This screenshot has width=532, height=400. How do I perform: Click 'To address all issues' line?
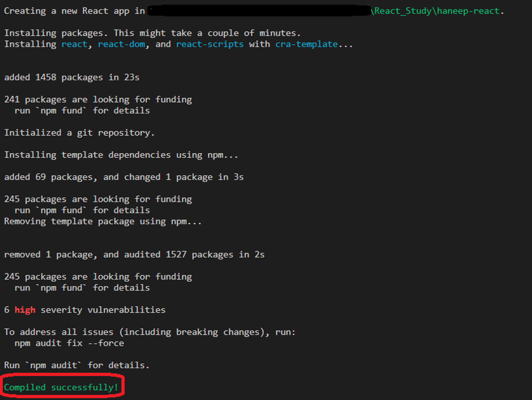point(150,332)
